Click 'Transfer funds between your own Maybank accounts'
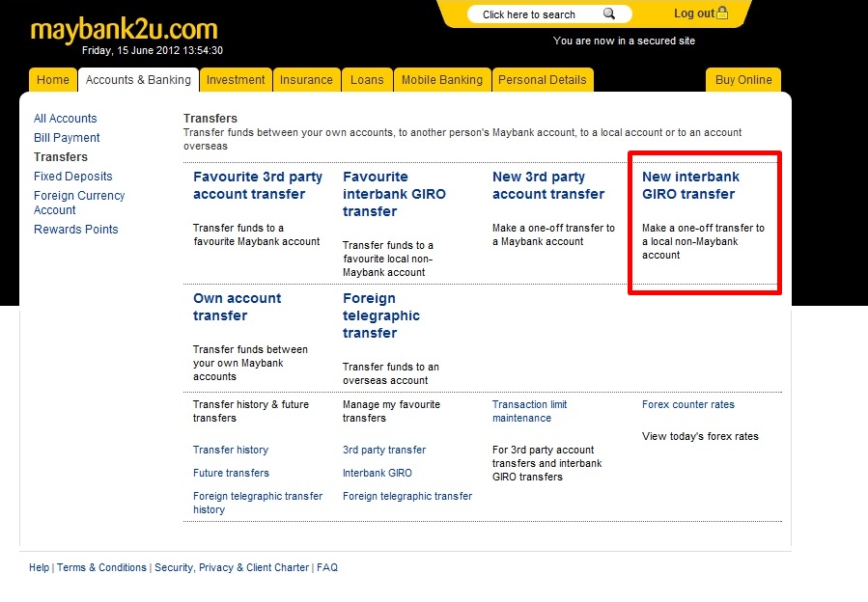This screenshot has width=868, height=602. [x=250, y=363]
